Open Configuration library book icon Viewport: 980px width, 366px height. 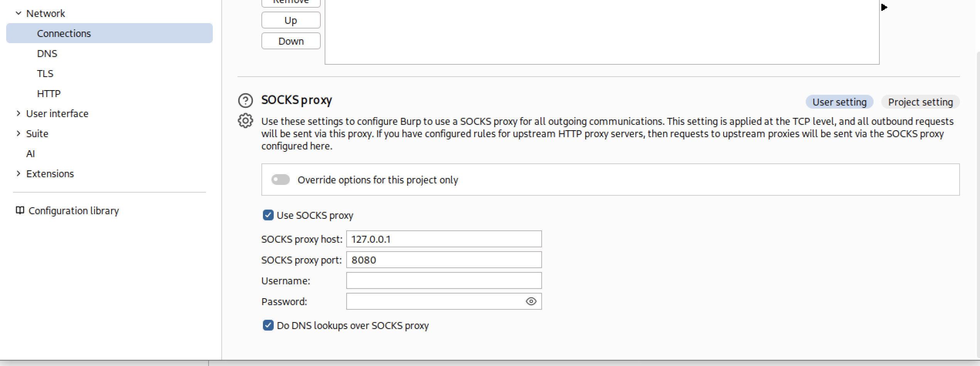pos(20,210)
